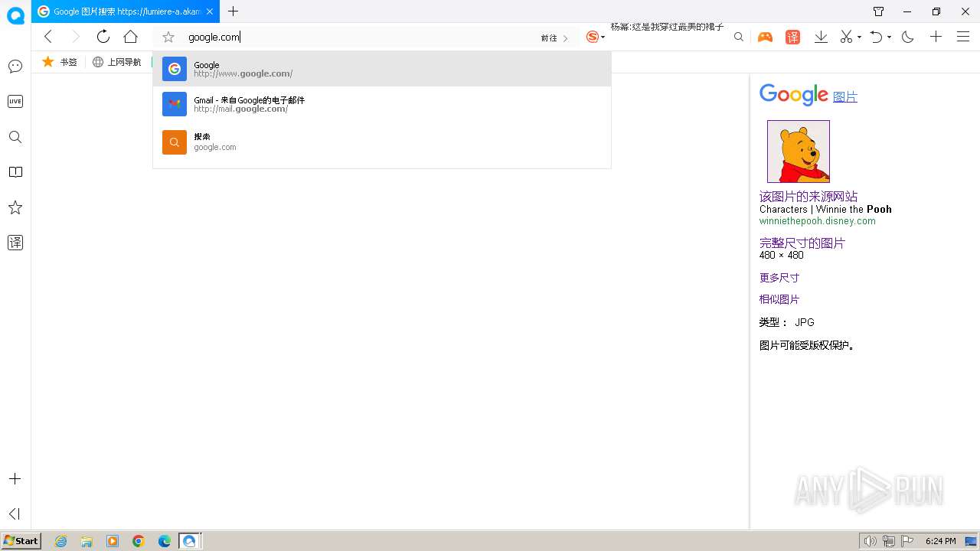Click the tray network icon
Screen dimensions: 980x551
tap(889, 541)
